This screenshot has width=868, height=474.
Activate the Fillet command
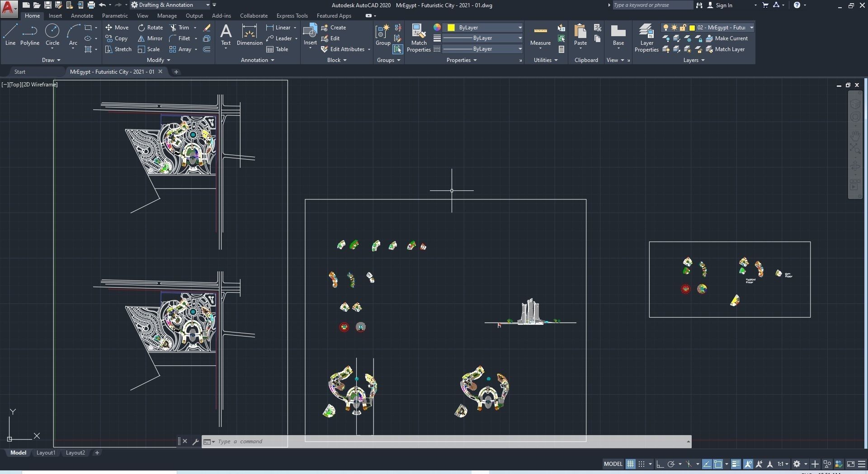pos(179,38)
